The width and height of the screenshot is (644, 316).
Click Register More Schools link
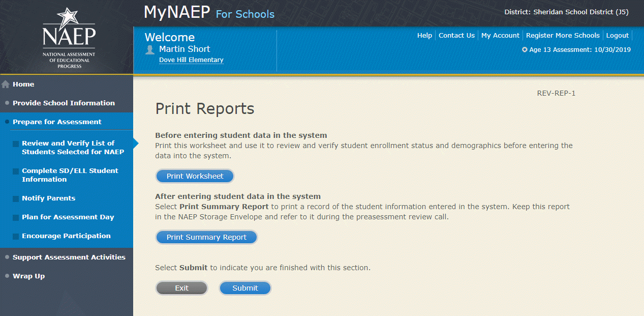563,36
